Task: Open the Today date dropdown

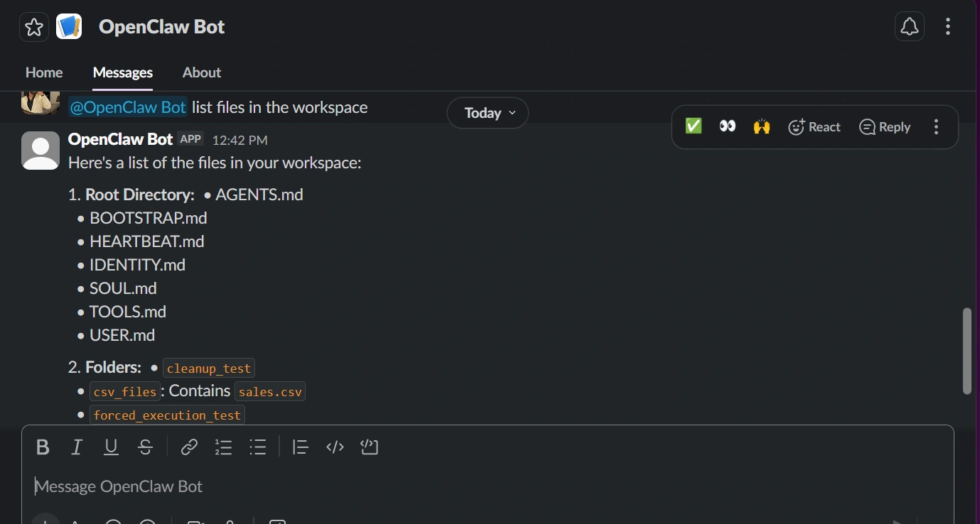Action: pyautogui.click(x=488, y=113)
